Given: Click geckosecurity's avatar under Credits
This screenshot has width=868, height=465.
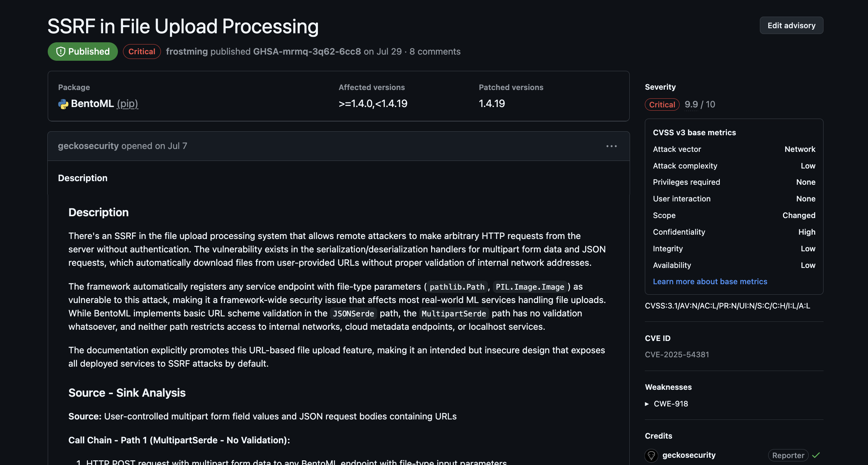Looking at the screenshot, I should 651,455.
